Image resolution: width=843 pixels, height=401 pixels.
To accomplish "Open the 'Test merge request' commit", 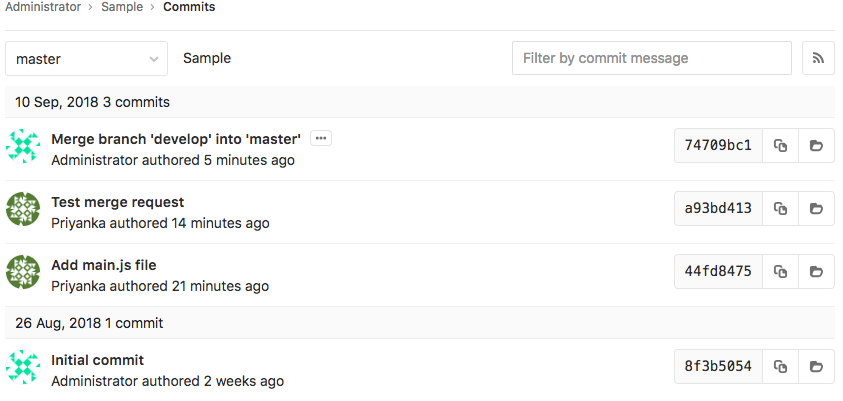I will [118, 203].
